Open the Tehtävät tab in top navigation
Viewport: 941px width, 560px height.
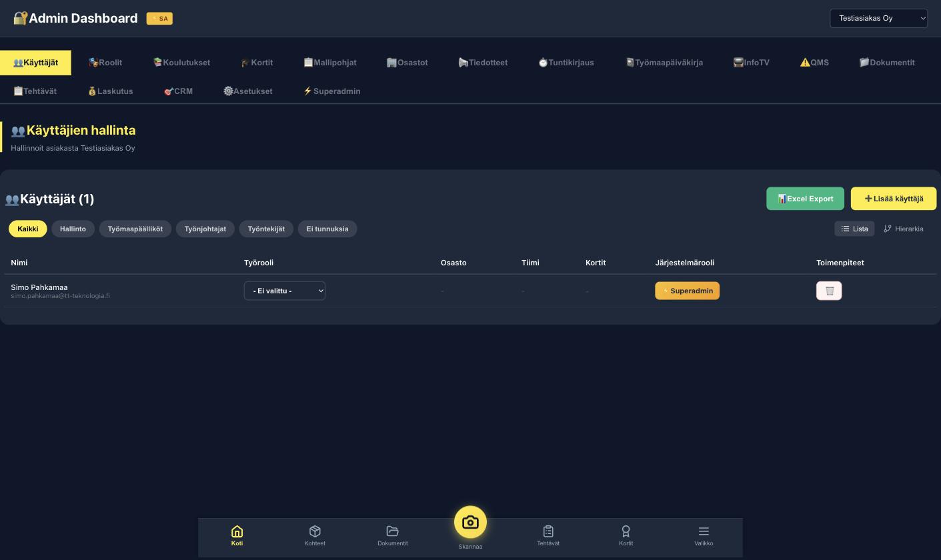(x=35, y=91)
